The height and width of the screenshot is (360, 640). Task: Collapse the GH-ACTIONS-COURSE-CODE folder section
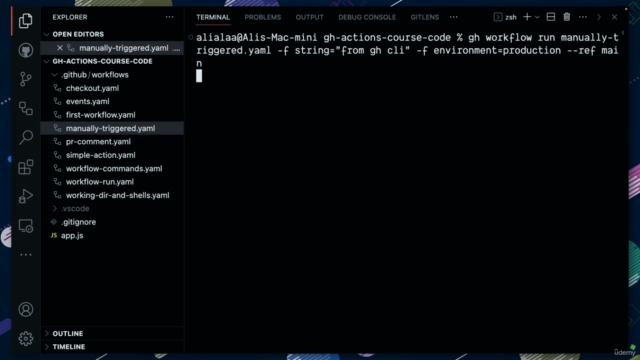tap(102, 61)
